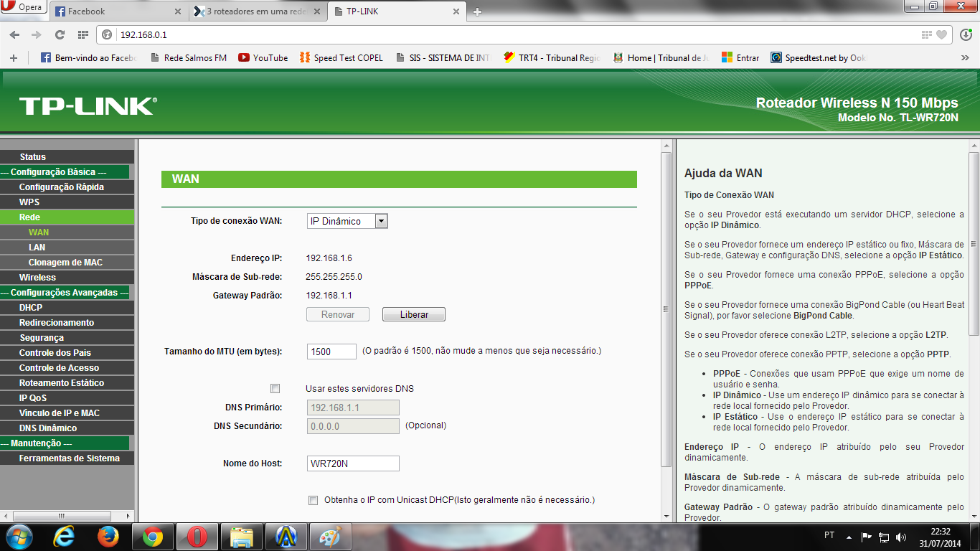Open the Windows Start menu
This screenshot has width=980, height=551.
tap(19, 537)
